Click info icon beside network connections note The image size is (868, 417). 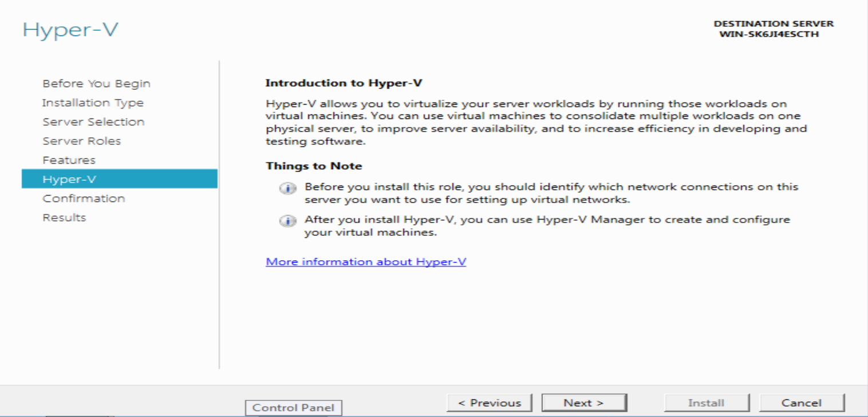(x=288, y=189)
